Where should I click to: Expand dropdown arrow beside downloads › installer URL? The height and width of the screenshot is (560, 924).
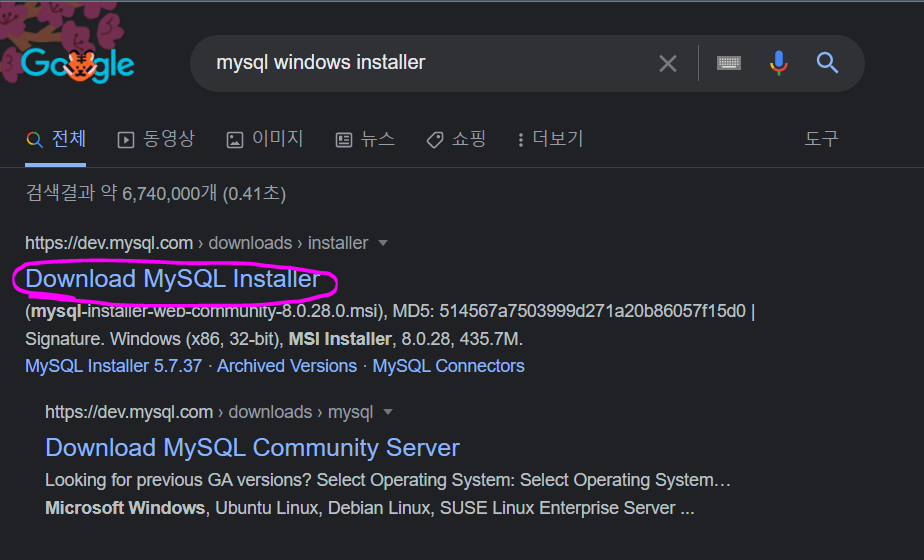(383, 243)
